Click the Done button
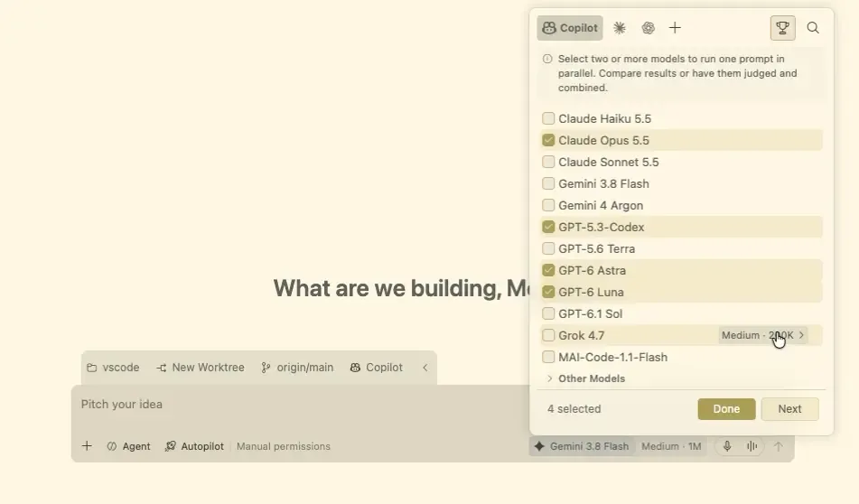 coord(726,409)
